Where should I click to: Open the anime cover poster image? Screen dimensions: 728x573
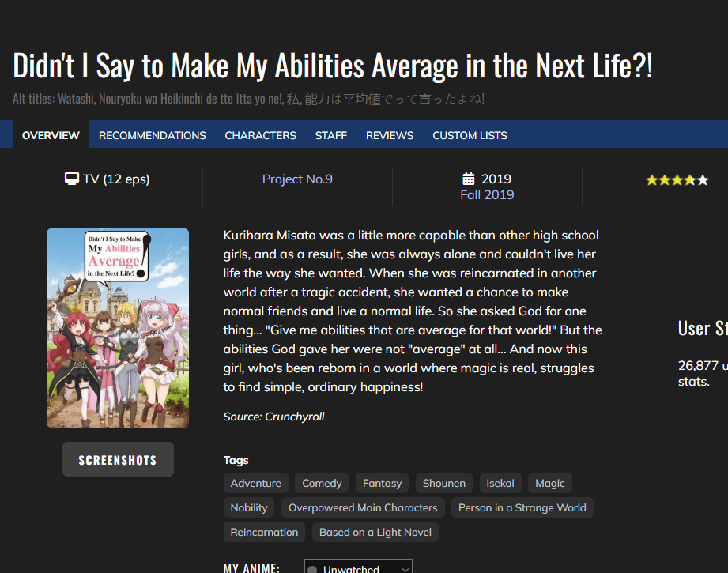tap(118, 328)
